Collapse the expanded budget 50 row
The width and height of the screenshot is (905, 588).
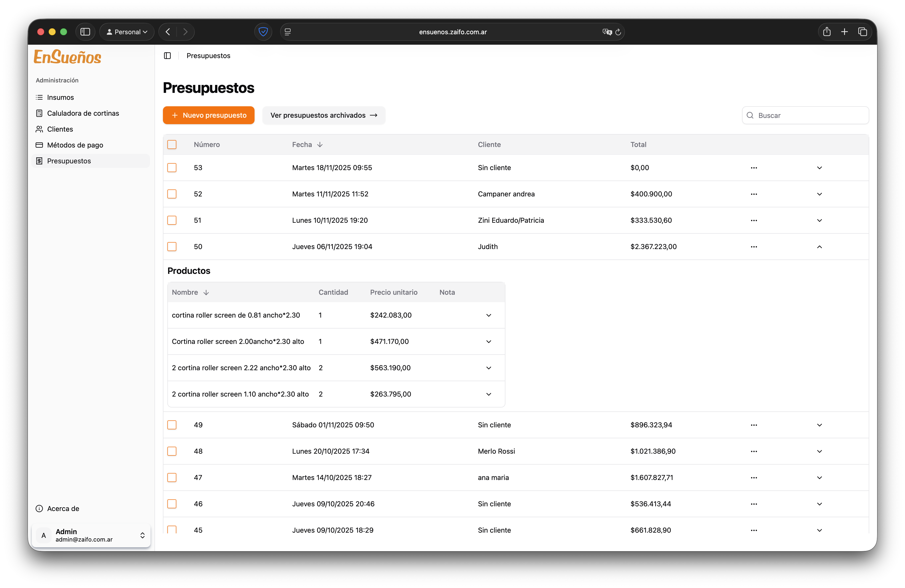coord(819,247)
